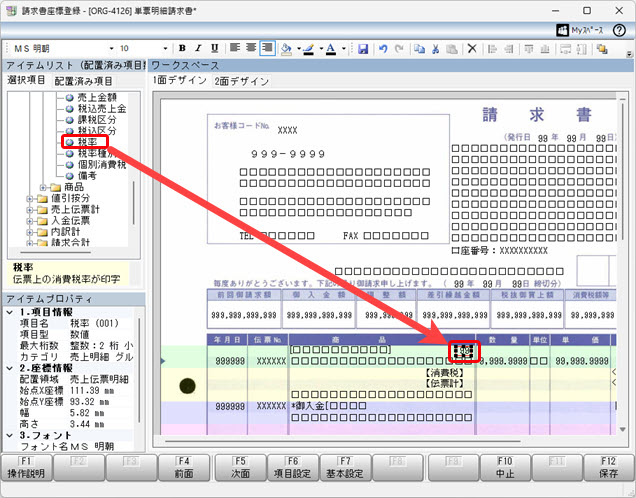
Task: Switch to 1面デザイン tab
Action: (180, 80)
